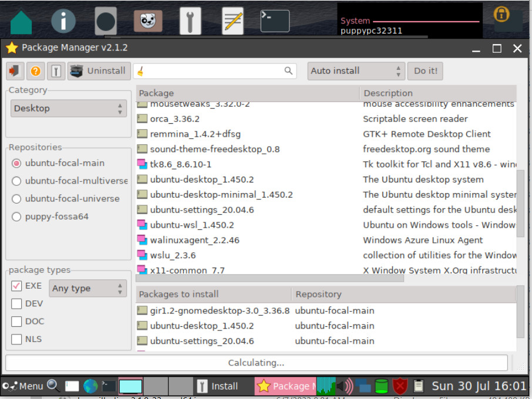Click gir1.2-gnomedesktop-3.0_3.36.8 in install queue
The width and height of the screenshot is (532, 399).
[326, 311]
